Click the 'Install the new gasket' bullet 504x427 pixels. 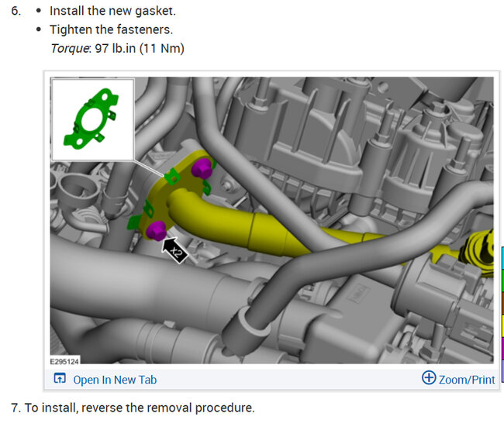pyautogui.click(x=113, y=11)
